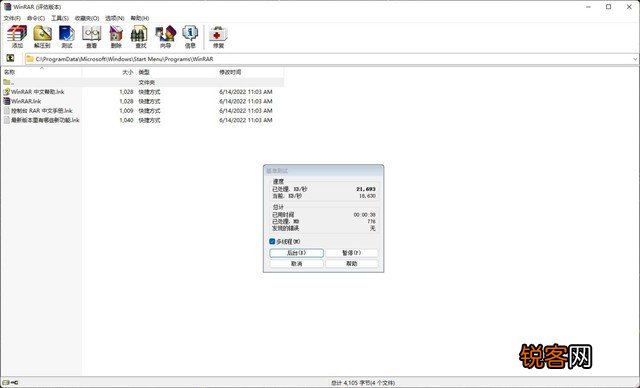640x388 pixels.
Task: Open the 命令(C) menu
Action: tap(36, 18)
